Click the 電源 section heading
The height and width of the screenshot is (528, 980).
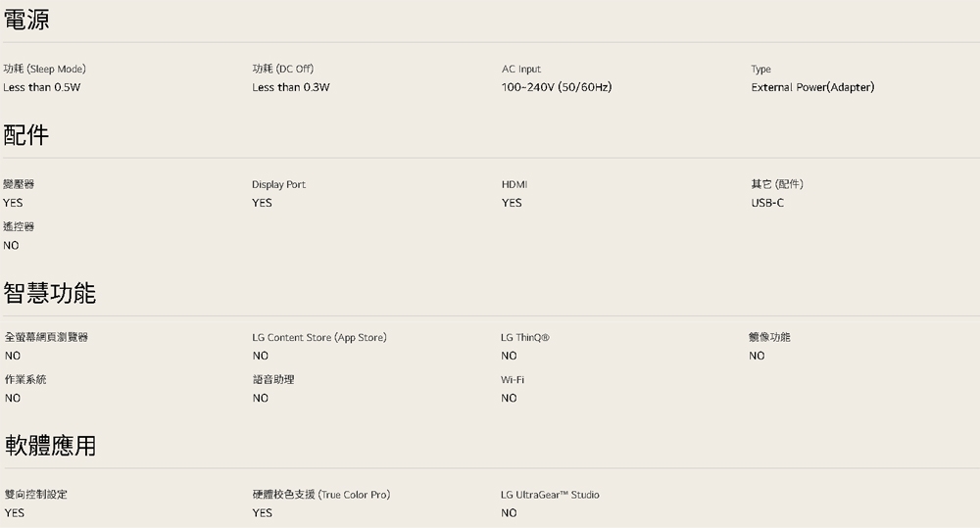point(26,19)
